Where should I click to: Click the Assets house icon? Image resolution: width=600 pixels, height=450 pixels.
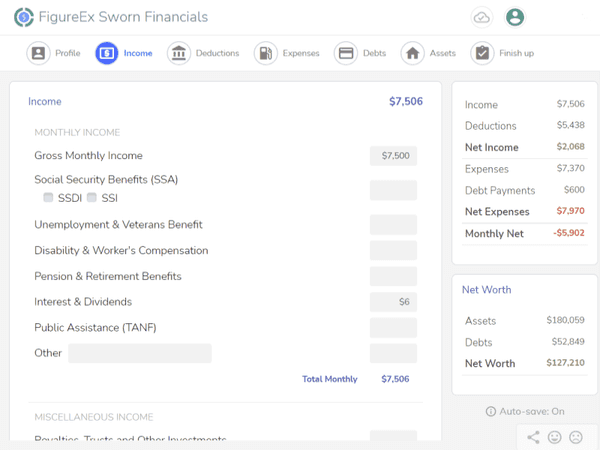click(x=412, y=53)
